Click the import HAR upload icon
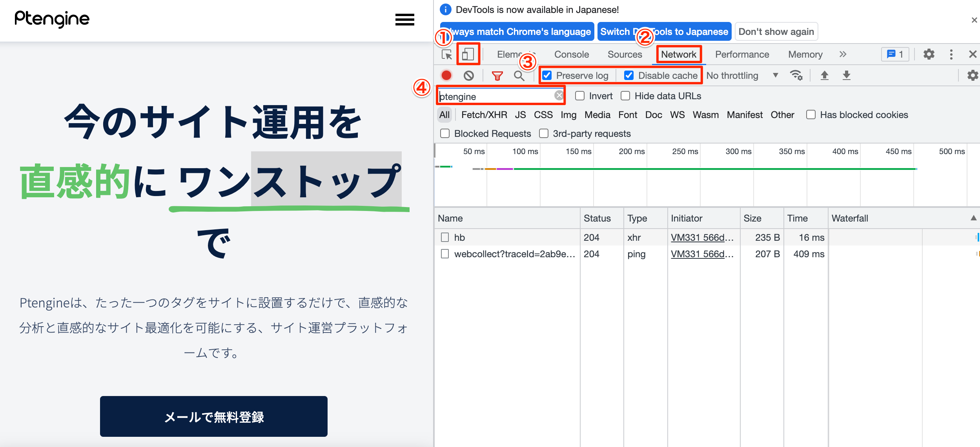This screenshot has width=980, height=447. click(825, 75)
